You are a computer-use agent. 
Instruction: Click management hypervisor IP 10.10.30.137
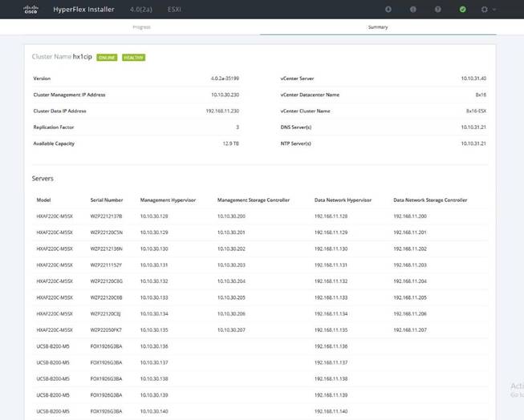point(154,362)
